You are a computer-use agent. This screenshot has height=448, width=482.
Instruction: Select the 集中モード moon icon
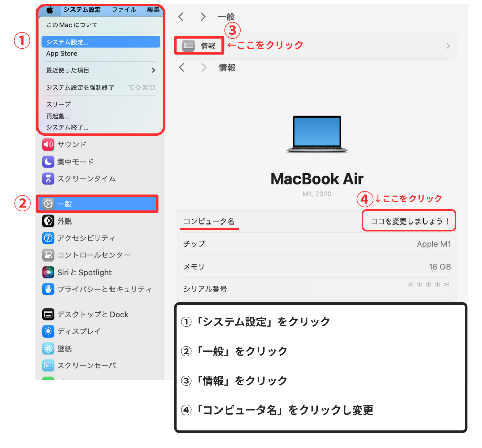pyautogui.click(x=48, y=162)
